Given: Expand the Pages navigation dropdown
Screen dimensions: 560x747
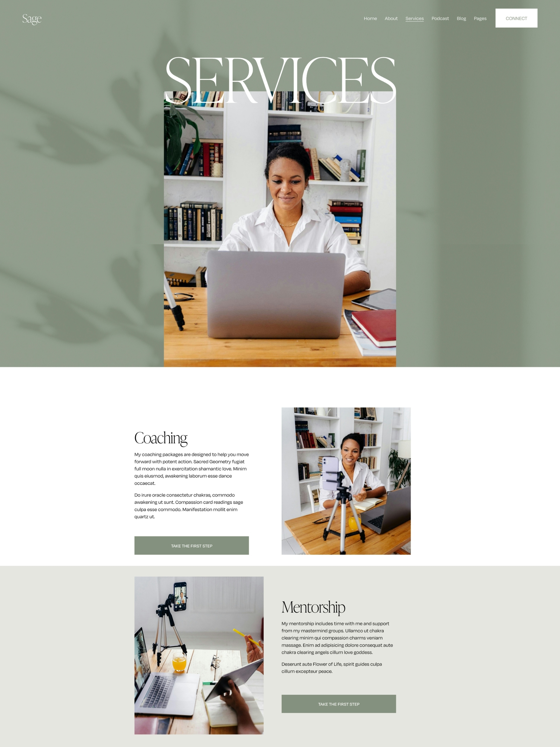Looking at the screenshot, I should tap(481, 18).
